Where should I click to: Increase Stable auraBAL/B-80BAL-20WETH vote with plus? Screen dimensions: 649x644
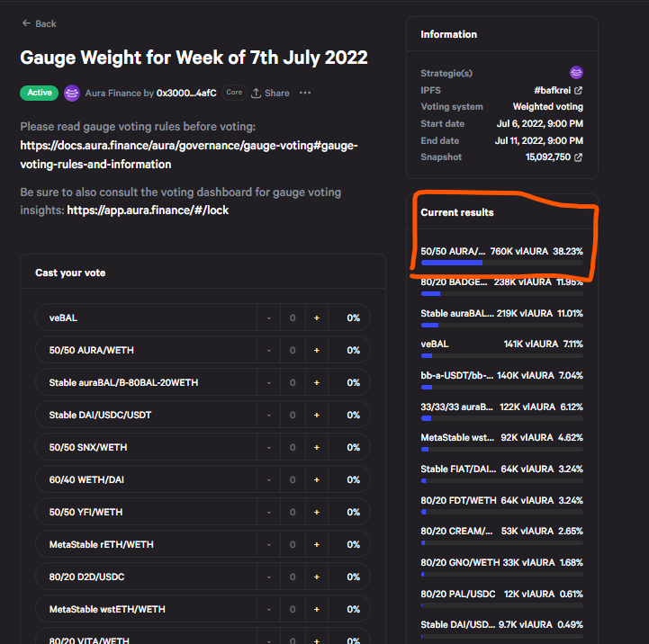(x=317, y=382)
